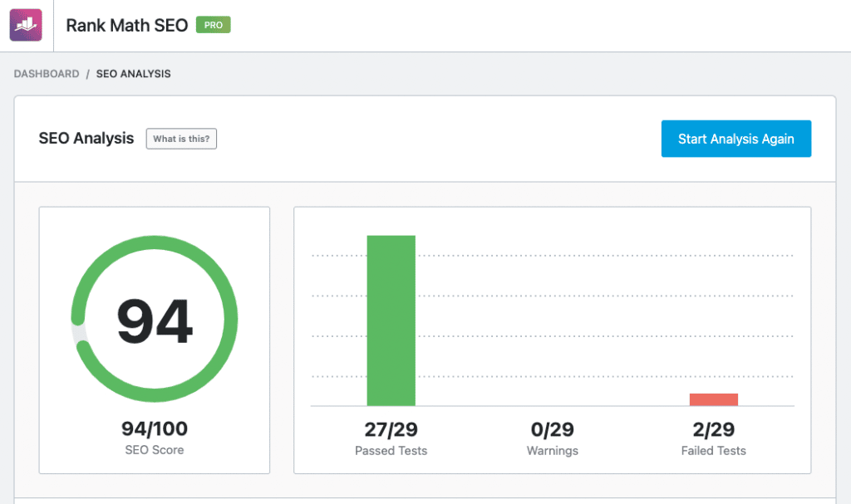
Task: Click the Rank Math logo icon
Action: click(x=26, y=25)
